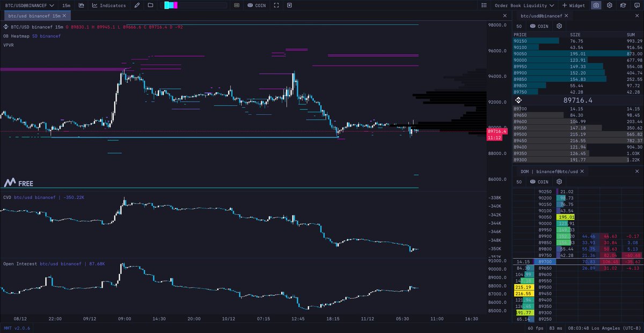This screenshot has height=333, width=644.
Task: Click the MMT v2.0.6 version label
Action: click(x=16, y=328)
